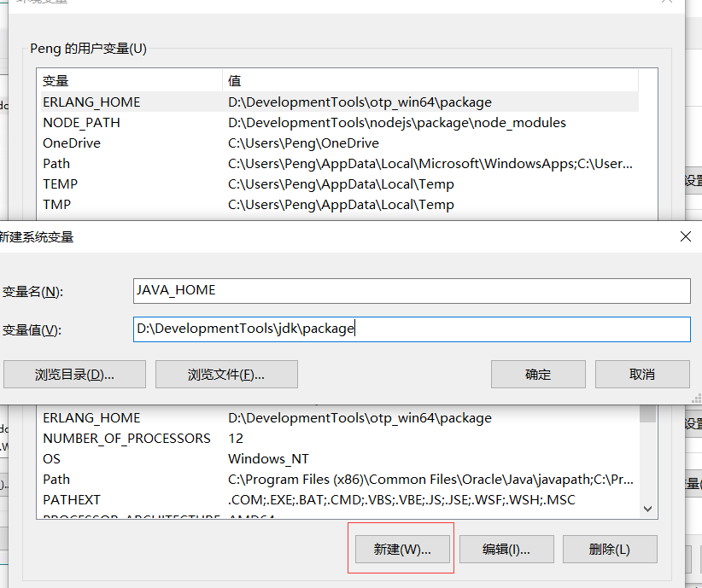Select ERLANG_HOME row in user variables

pos(340,102)
